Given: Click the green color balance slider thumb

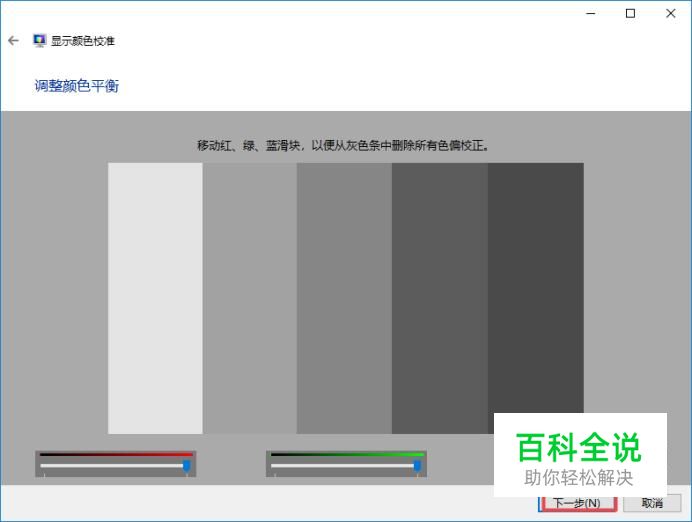Looking at the screenshot, I should tap(417, 466).
